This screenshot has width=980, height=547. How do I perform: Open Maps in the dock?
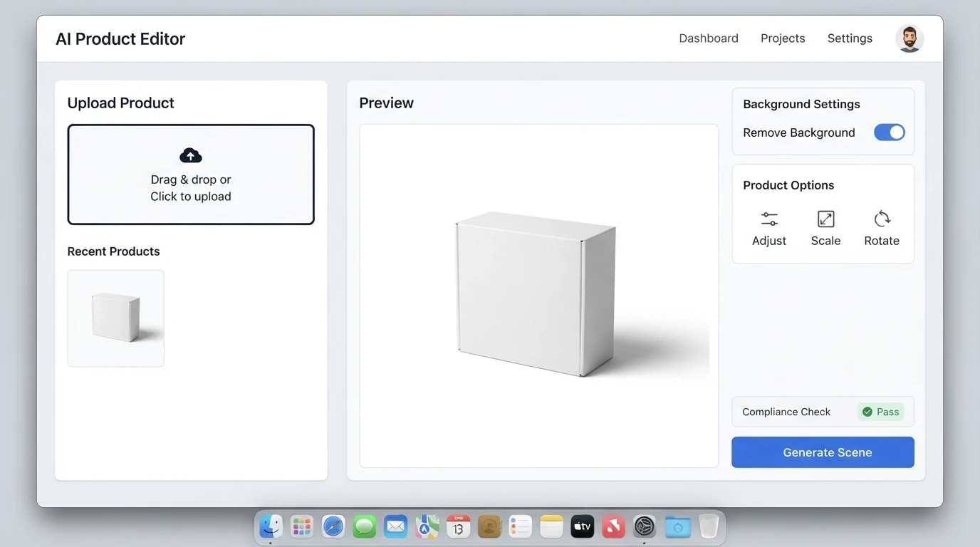click(x=427, y=527)
